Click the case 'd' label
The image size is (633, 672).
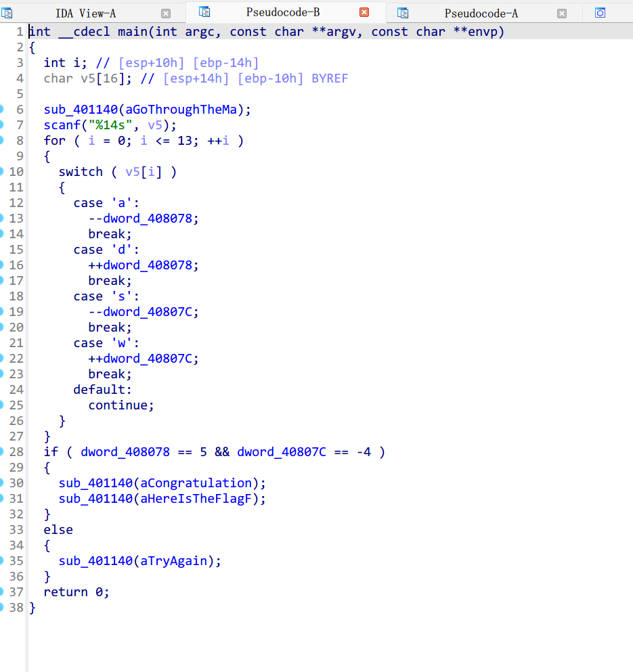(x=106, y=250)
